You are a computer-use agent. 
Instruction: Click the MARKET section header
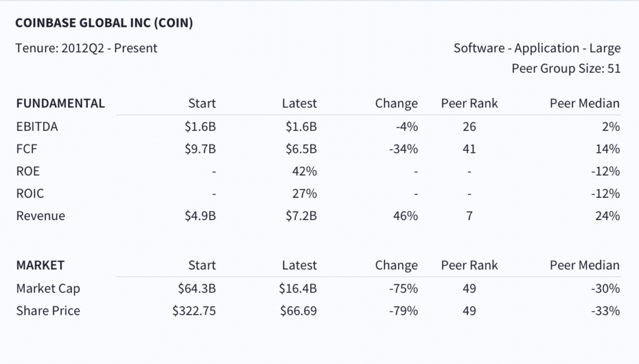[x=41, y=266]
